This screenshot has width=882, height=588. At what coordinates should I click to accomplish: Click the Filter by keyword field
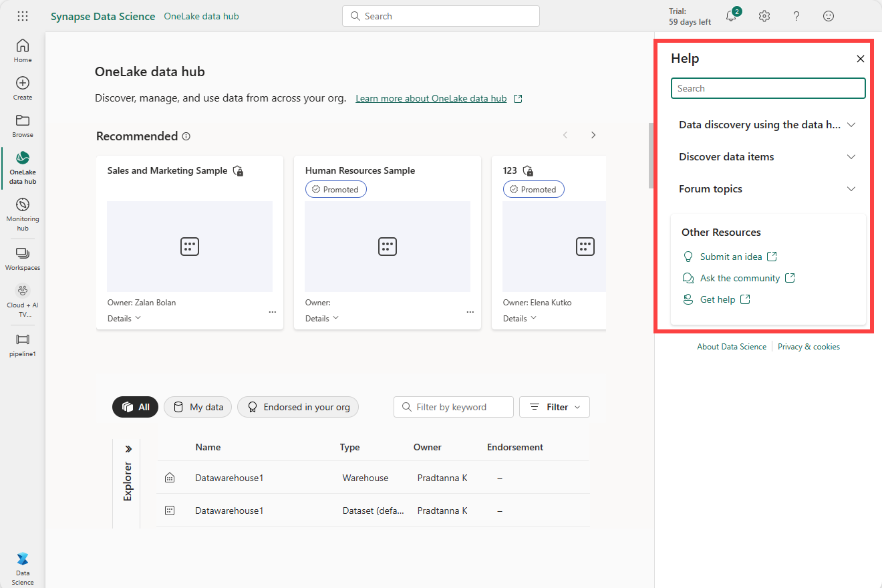tap(454, 407)
